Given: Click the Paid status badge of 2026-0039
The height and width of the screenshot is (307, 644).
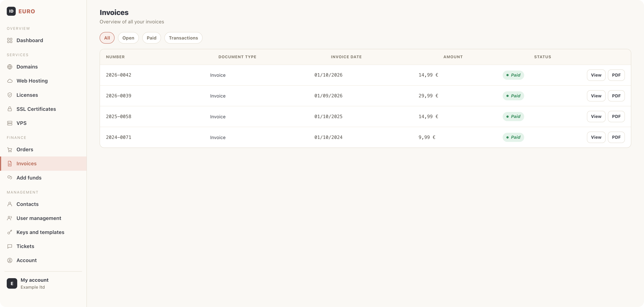Looking at the screenshot, I should (x=513, y=96).
